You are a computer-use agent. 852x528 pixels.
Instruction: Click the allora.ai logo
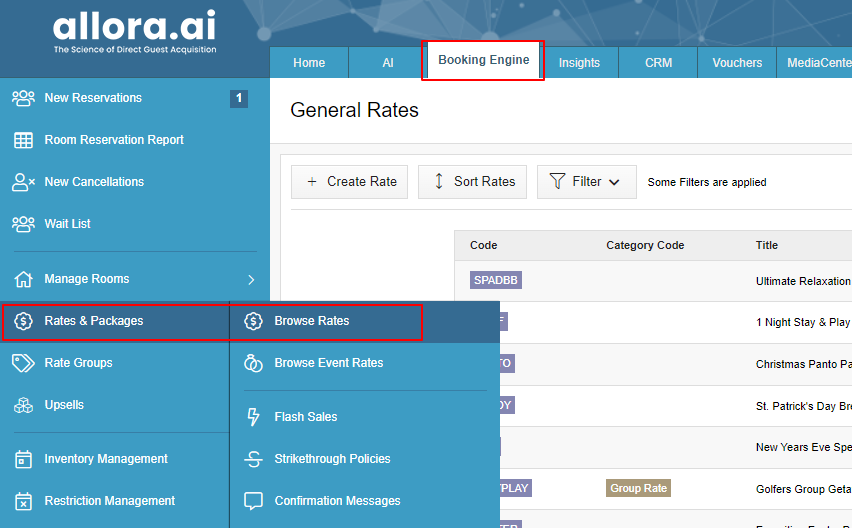[x=134, y=32]
